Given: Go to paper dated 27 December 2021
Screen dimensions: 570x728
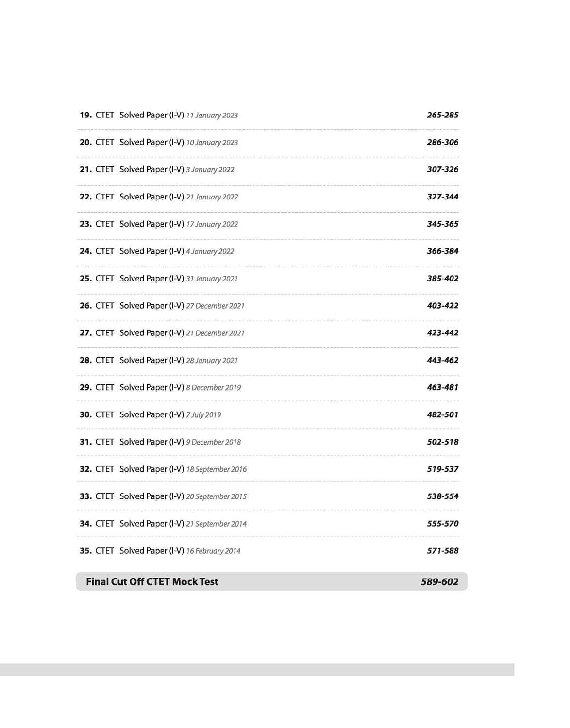Looking at the screenshot, I should 268,306.
